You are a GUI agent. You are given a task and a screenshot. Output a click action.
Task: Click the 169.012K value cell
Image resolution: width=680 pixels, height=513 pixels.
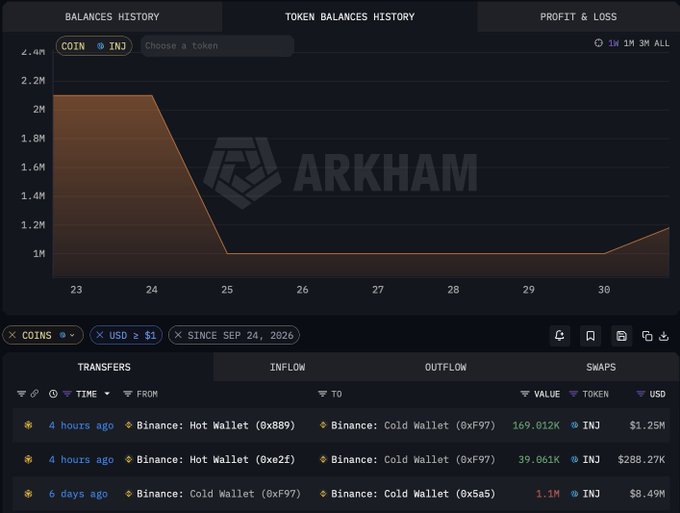coord(536,425)
